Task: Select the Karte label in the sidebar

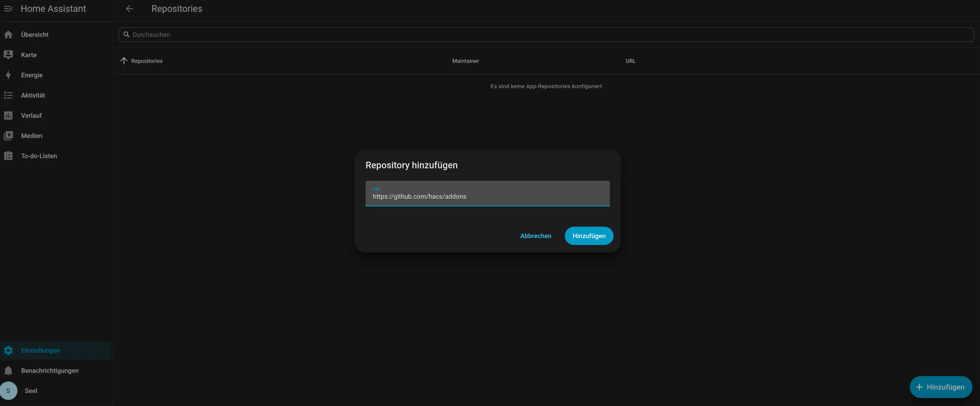Action: 29,55
